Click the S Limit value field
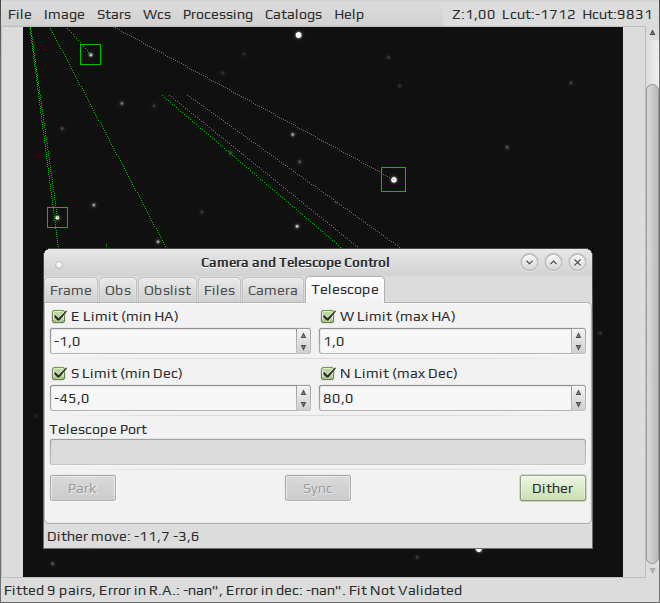660x603 pixels. 173,398
